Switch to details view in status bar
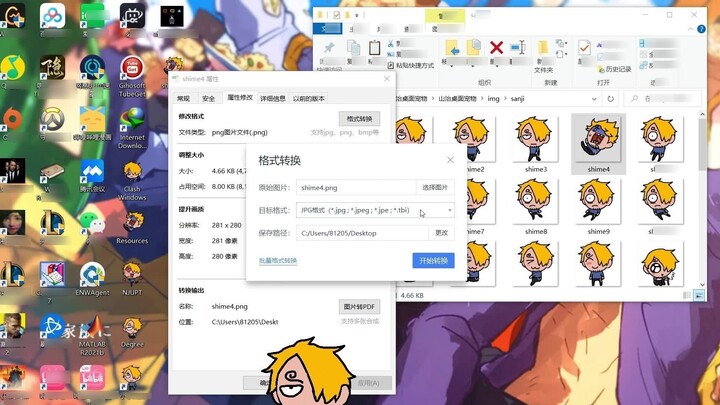This screenshot has width=720, height=405. 687,295
